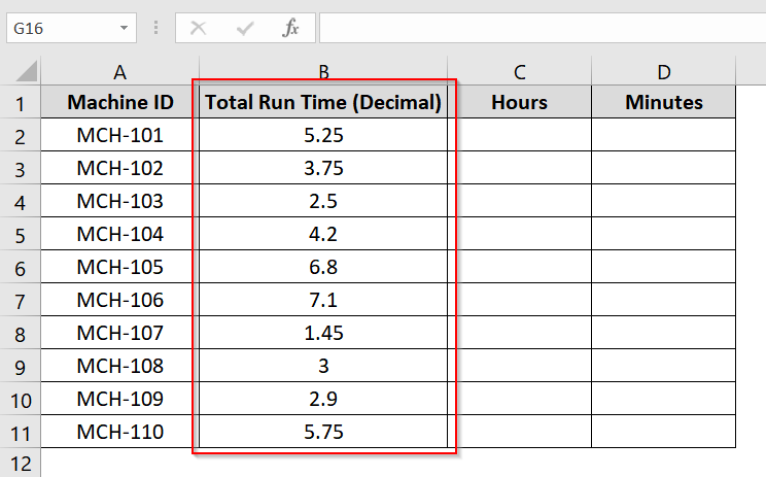Click the run time value 3.75
The height and width of the screenshot is (477, 766).
click(323, 168)
